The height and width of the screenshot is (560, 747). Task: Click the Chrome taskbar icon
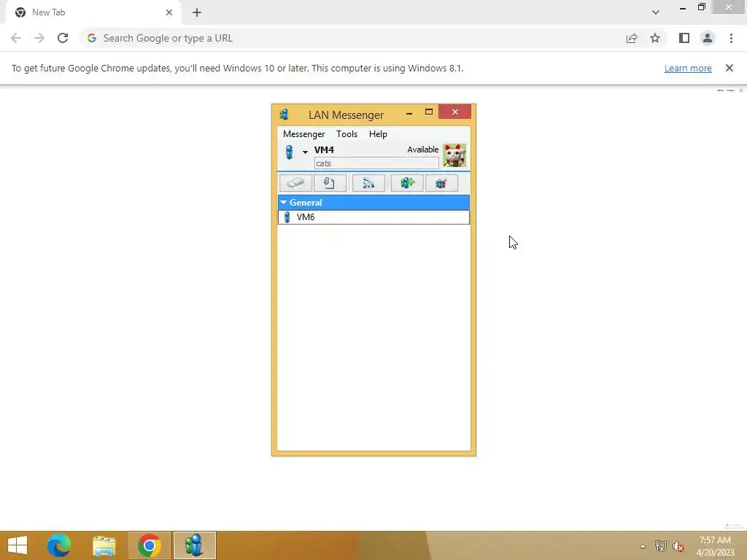coord(149,545)
